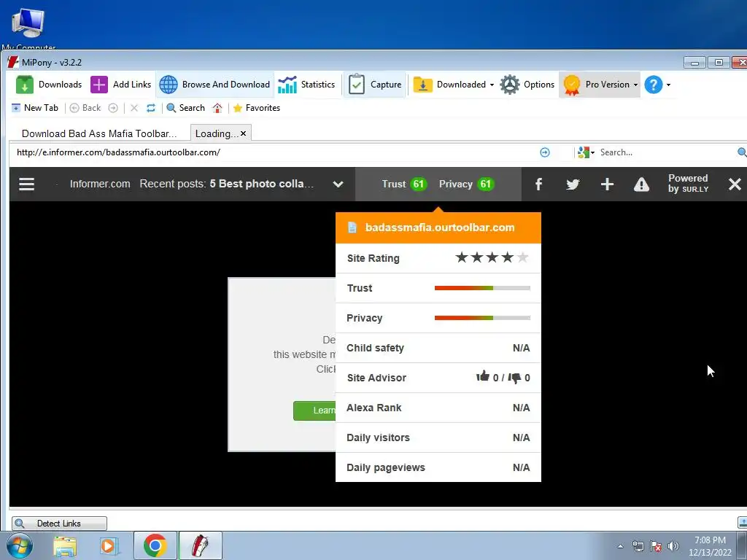
Task: Open media player from taskbar
Action: click(x=109, y=546)
